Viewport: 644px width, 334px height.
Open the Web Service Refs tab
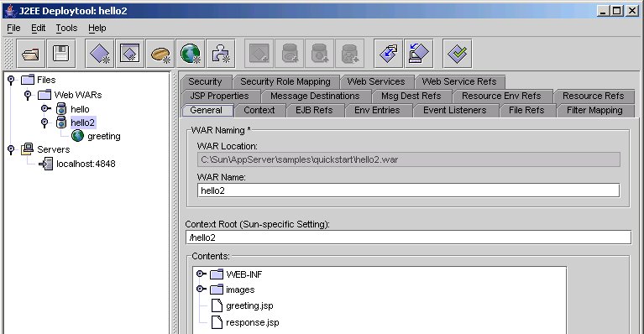pos(459,81)
